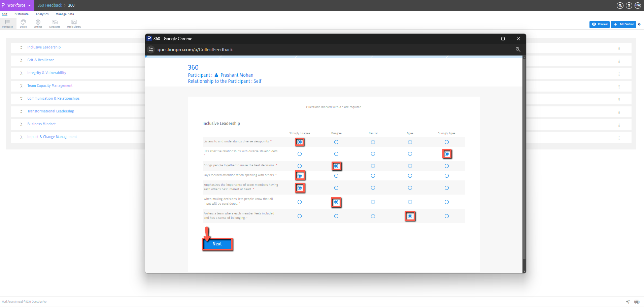Image resolution: width=644 pixels, height=307 pixels.
Task: Open the three-dot menu for Transformational Leadership
Action: 619,112
